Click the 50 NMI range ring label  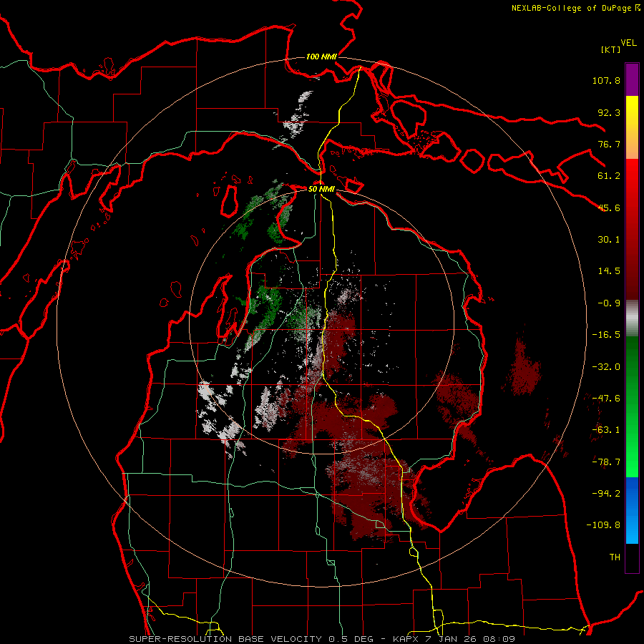(x=321, y=189)
